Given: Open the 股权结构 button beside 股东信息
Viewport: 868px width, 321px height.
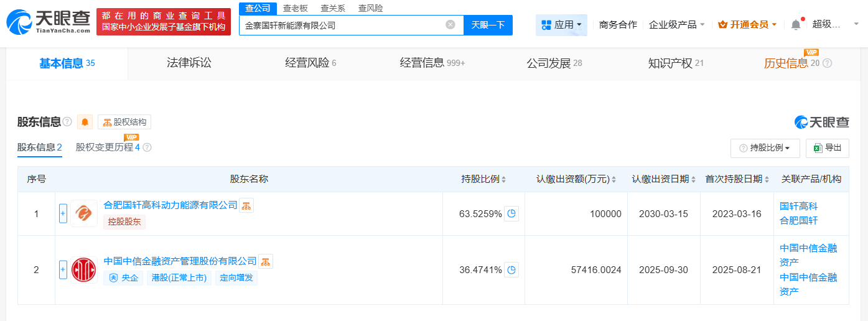Looking at the screenshot, I should click(x=124, y=122).
